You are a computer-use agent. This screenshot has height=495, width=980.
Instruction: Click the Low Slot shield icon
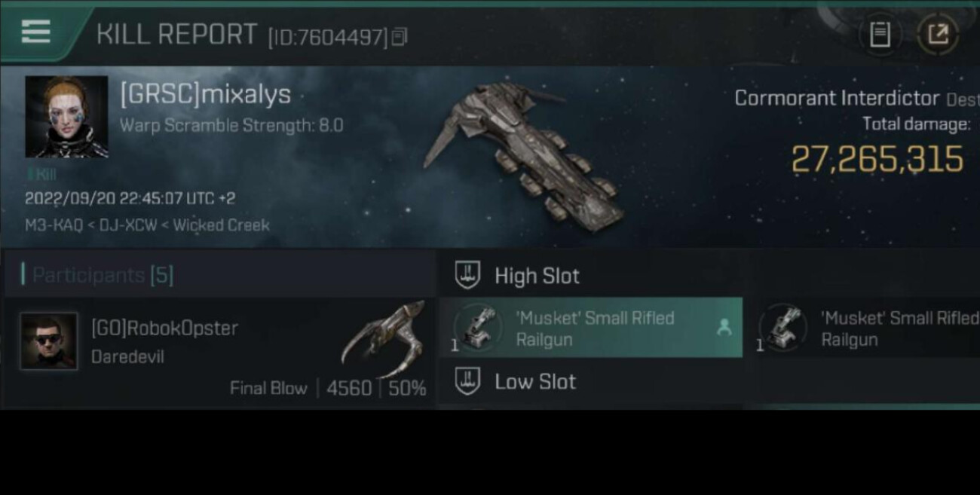point(467,381)
